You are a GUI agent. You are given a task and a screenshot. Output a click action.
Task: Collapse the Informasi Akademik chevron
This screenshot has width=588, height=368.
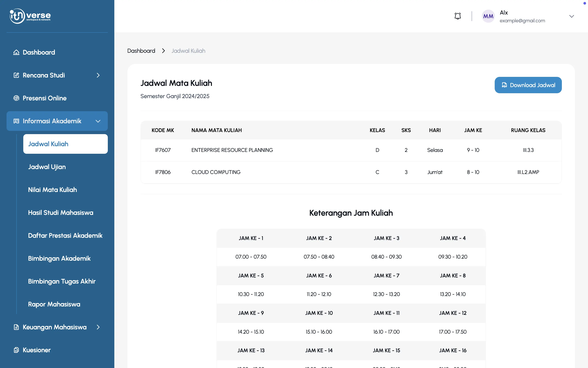[x=98, y=121]
